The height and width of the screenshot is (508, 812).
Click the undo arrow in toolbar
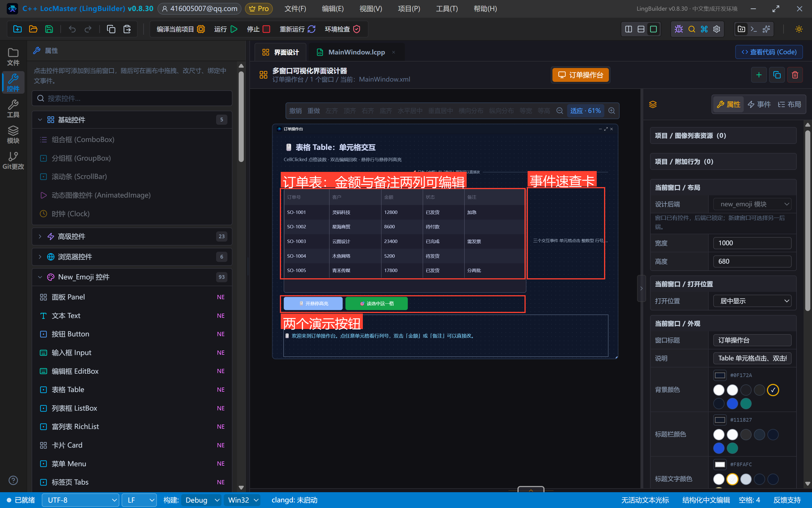coord(72,29)
